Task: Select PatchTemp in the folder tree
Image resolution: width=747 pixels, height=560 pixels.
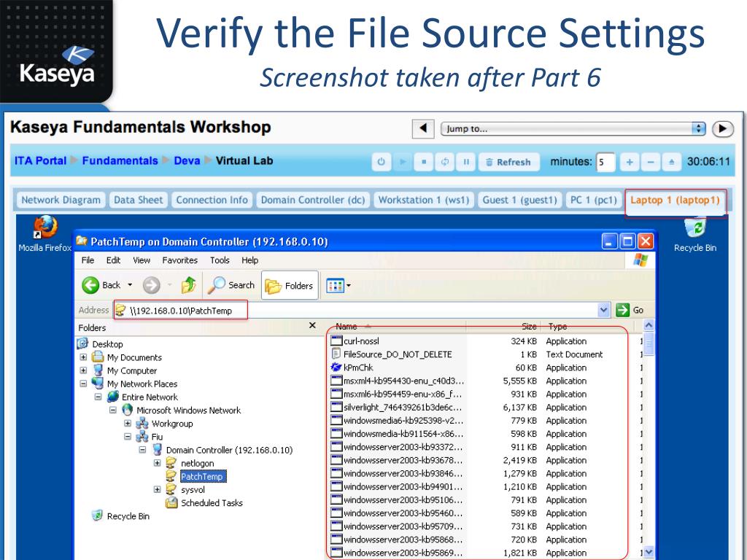Action: click(x=202, y=476)
